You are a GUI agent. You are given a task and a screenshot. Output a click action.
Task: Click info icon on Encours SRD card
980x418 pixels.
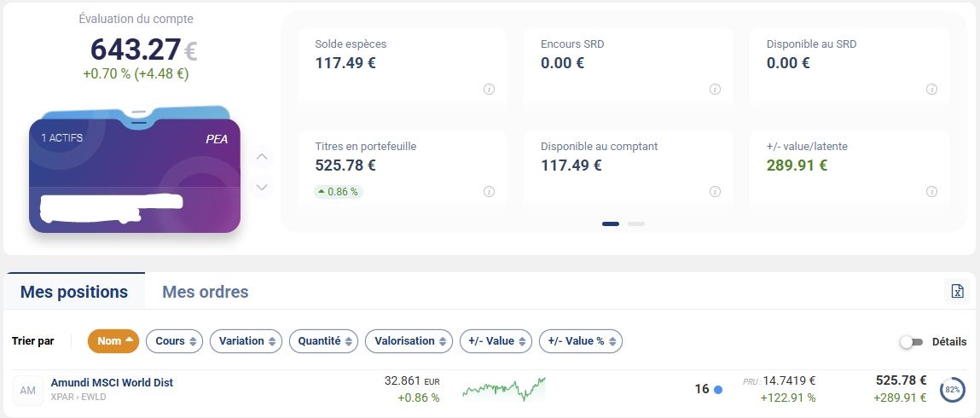coord(715,90)
